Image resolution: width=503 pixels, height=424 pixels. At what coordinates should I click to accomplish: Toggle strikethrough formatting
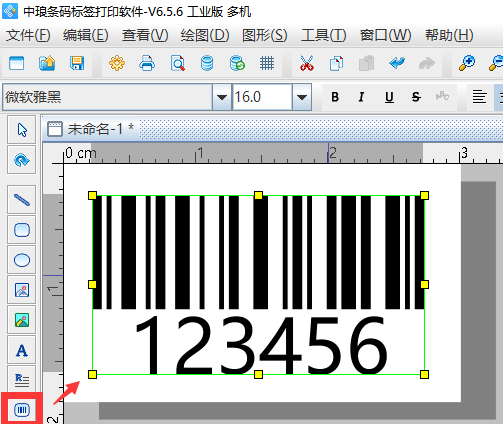pos(416,97)
